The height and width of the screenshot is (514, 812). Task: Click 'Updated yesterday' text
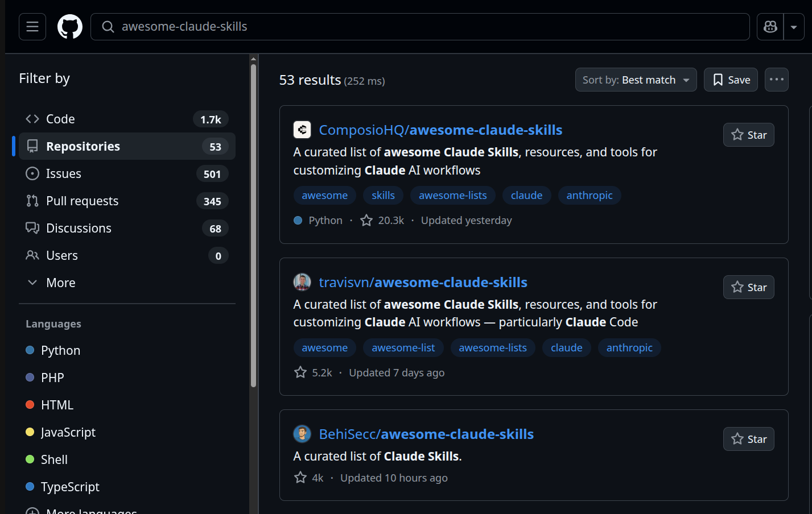[x=467, y=221]
